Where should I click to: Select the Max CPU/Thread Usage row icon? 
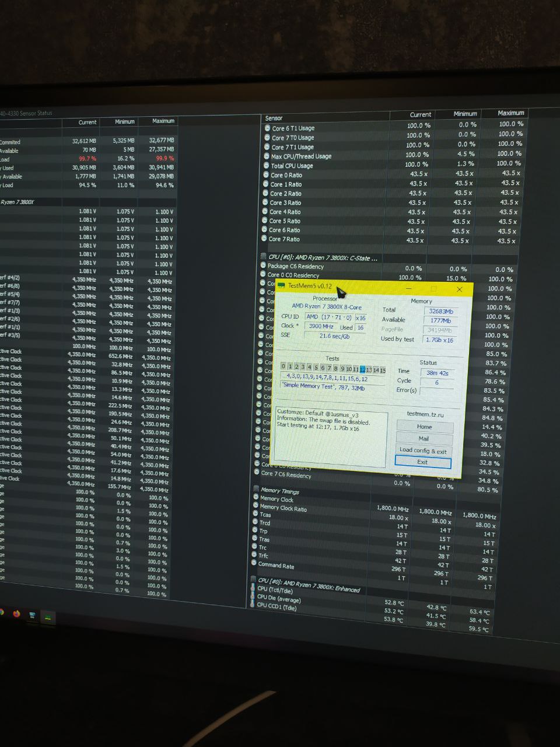(x=267, y=156)
